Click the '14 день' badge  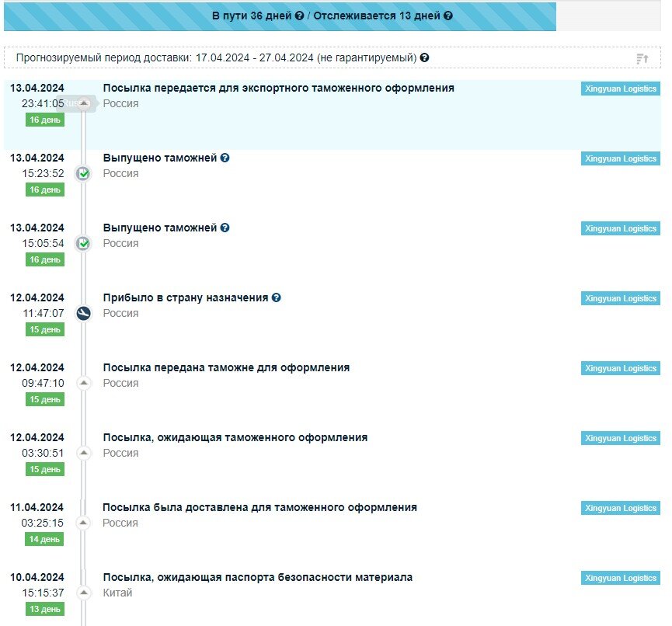pos(44,539)
